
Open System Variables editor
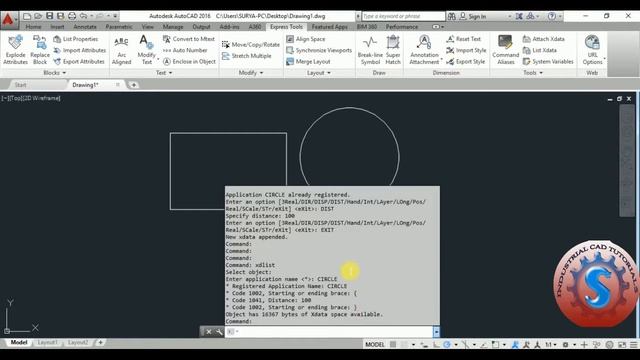pos(548,62)
